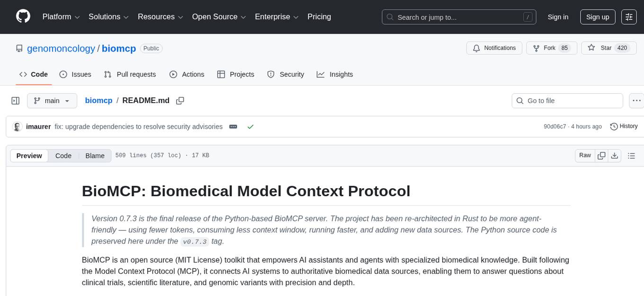The image size is (644, 296).
Task: Subscribe to repository Notifications
Action: 494,48
